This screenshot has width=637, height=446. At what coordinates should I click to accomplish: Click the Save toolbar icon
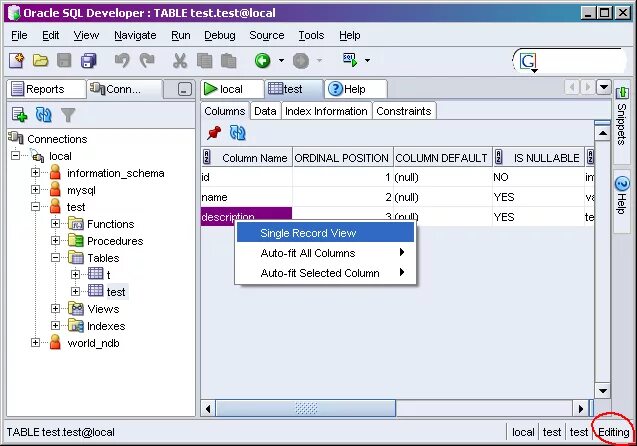point(64,61)
